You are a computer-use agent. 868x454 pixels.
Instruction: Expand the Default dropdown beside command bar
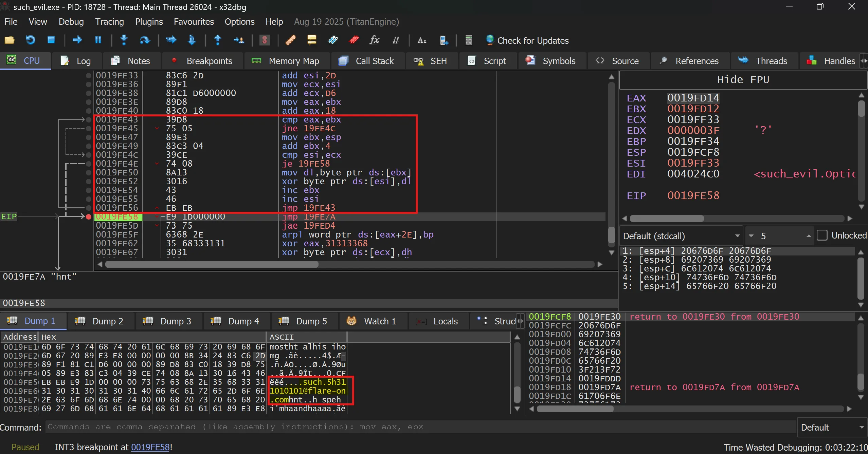click(x=832, y=427)
